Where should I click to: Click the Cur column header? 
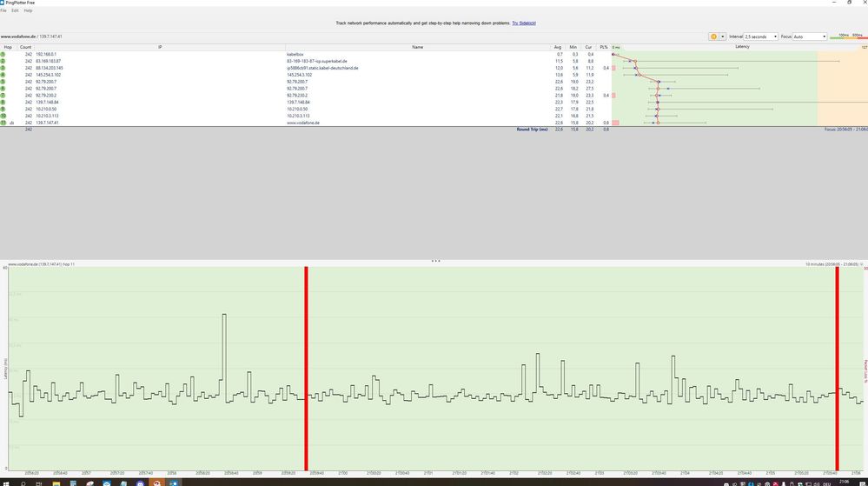click(588, 47)
